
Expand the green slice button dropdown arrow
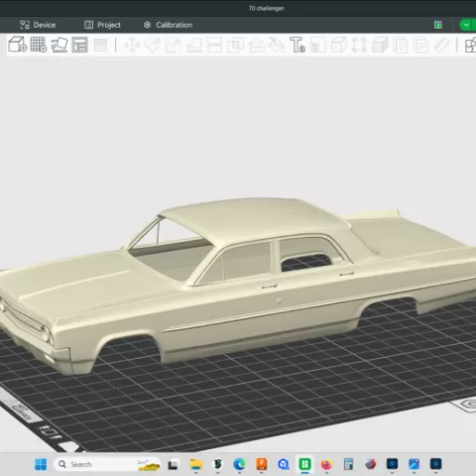[x=466, y=25]
